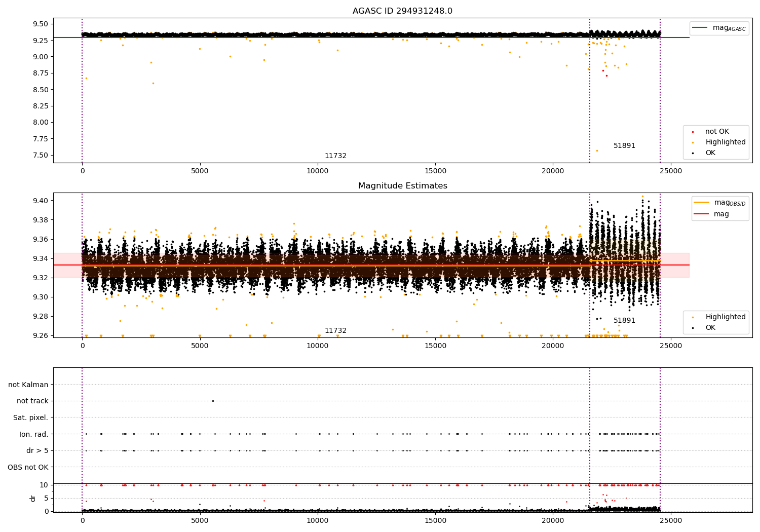This screenshot has width=760, height=532.
Task: Select "not OK" in the top plot legend
Action: click(x=716, y=132)
